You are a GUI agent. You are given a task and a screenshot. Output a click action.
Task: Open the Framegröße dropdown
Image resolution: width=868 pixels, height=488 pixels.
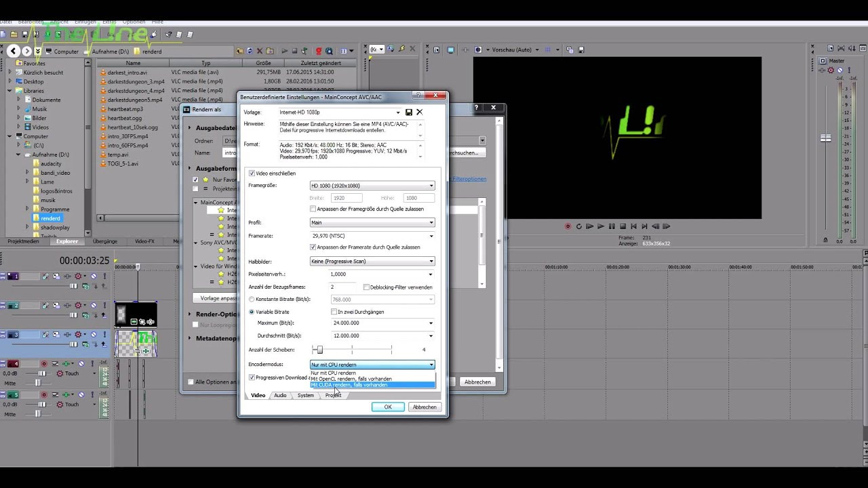(431, 186)
